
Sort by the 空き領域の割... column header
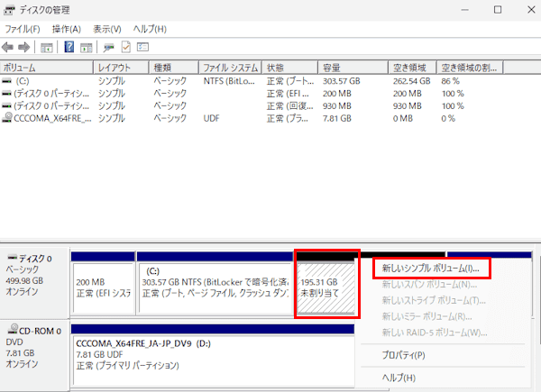[x=470, y=68]
